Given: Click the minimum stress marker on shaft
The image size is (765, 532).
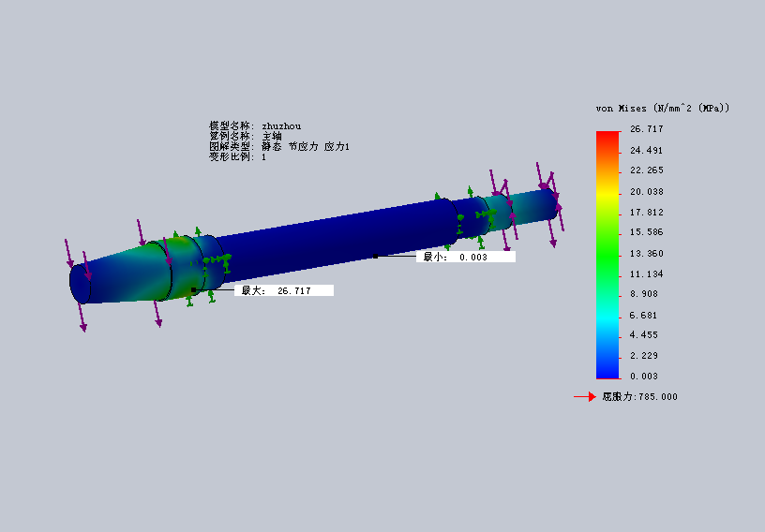Looking at the screenshot, I should [x=375, y=256].
